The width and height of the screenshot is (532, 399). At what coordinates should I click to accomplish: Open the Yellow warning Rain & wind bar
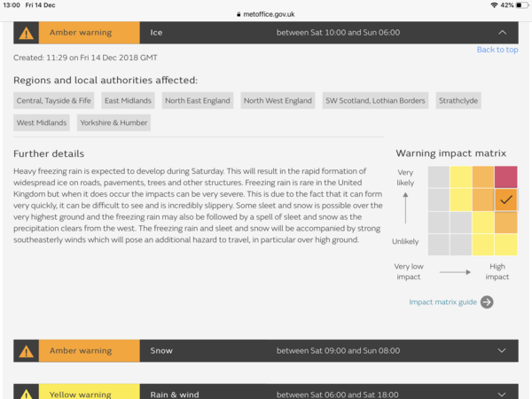tap(266, 392)
